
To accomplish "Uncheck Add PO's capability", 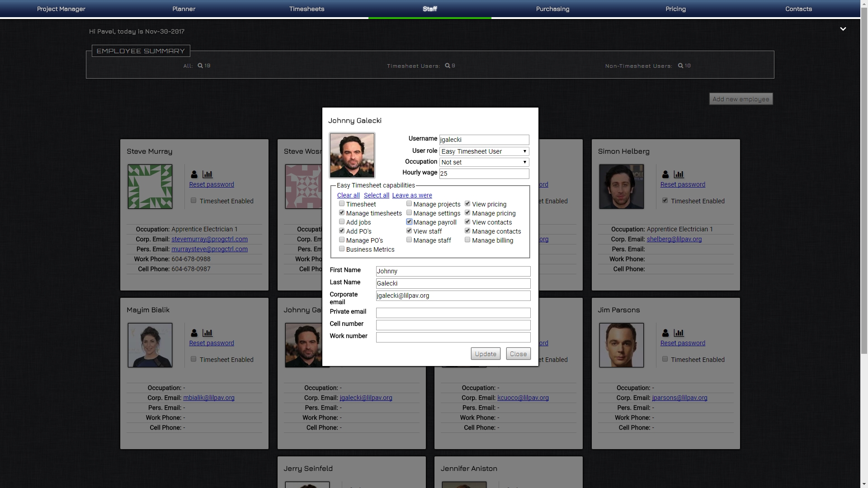I will [x=342, y=231].
